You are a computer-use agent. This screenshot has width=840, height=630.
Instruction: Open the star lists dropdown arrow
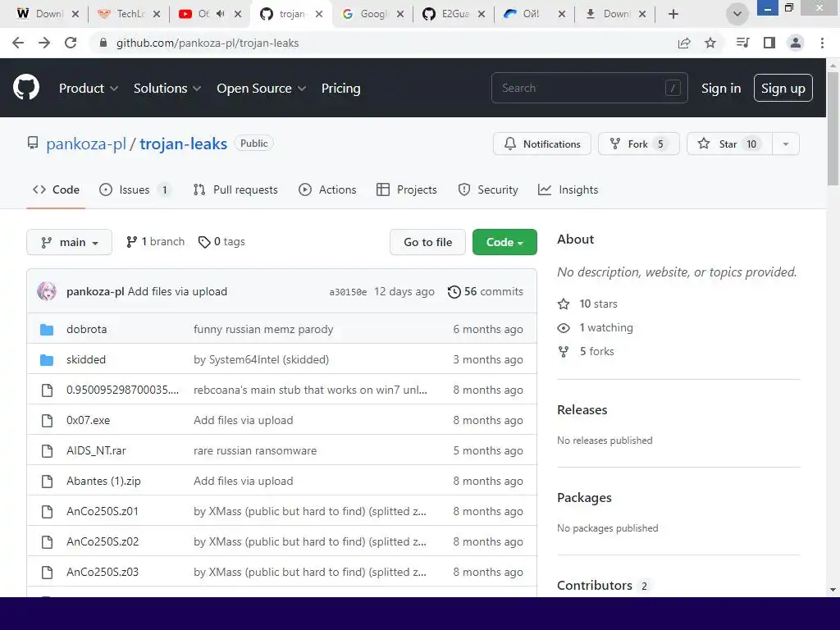click(785, 144)
